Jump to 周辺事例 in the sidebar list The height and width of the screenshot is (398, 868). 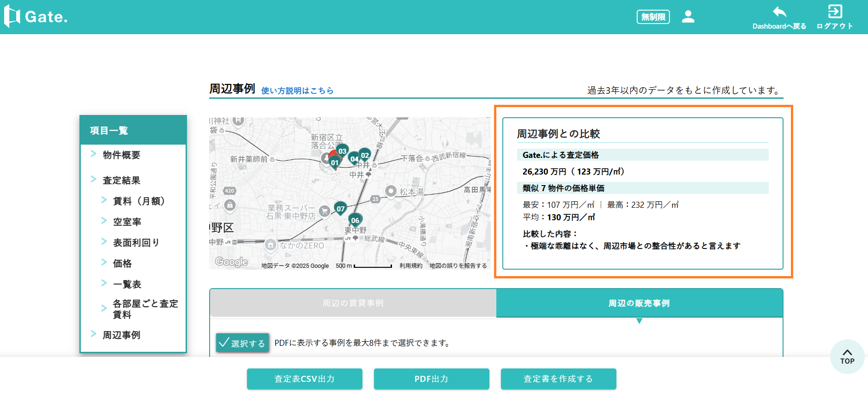(x=121, y=335)
